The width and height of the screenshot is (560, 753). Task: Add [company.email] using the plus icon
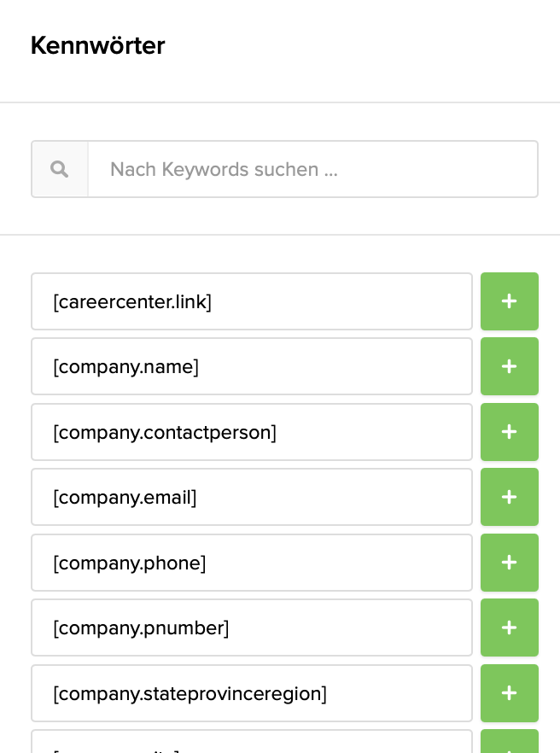pos(510,497)
